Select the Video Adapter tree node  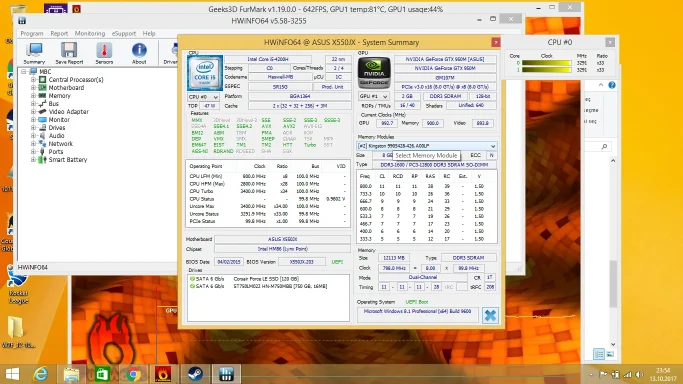(68, 111)
